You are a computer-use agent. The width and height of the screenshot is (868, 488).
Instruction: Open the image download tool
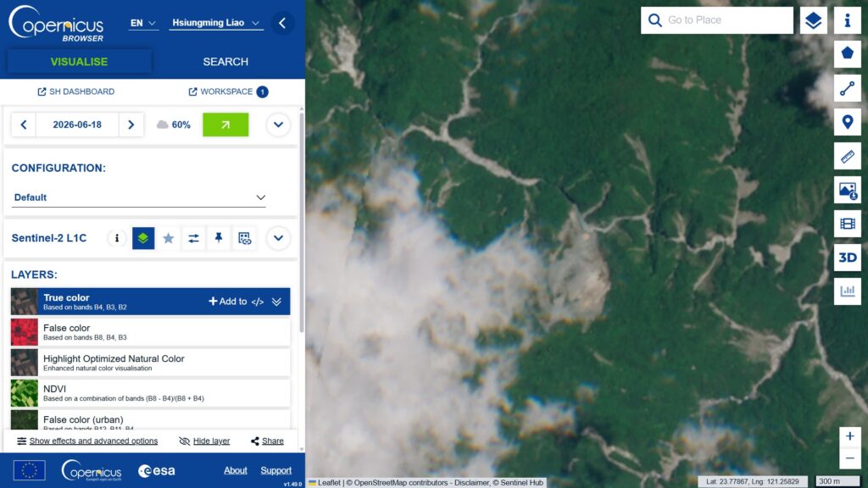pos(847,191)
